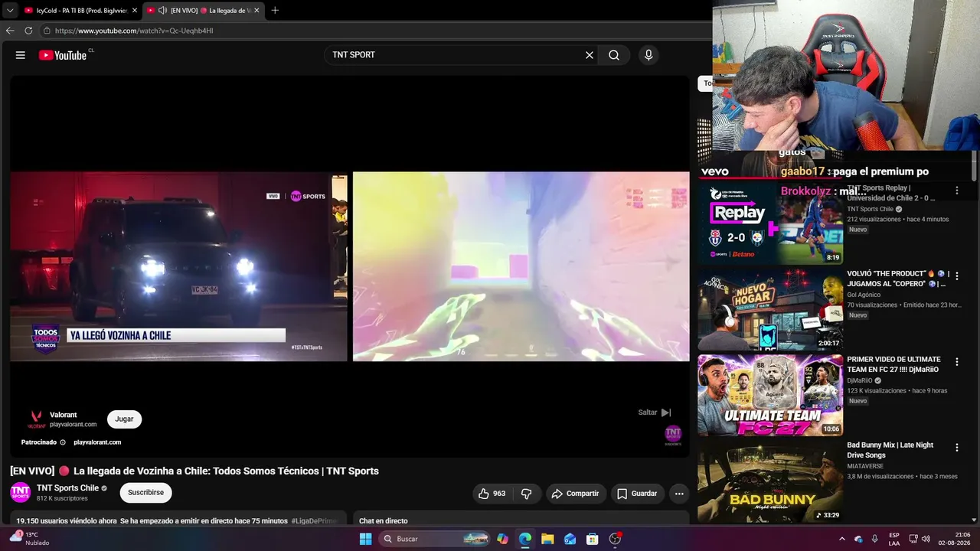Skip the ad with Saltar

[x=655, y=412]
